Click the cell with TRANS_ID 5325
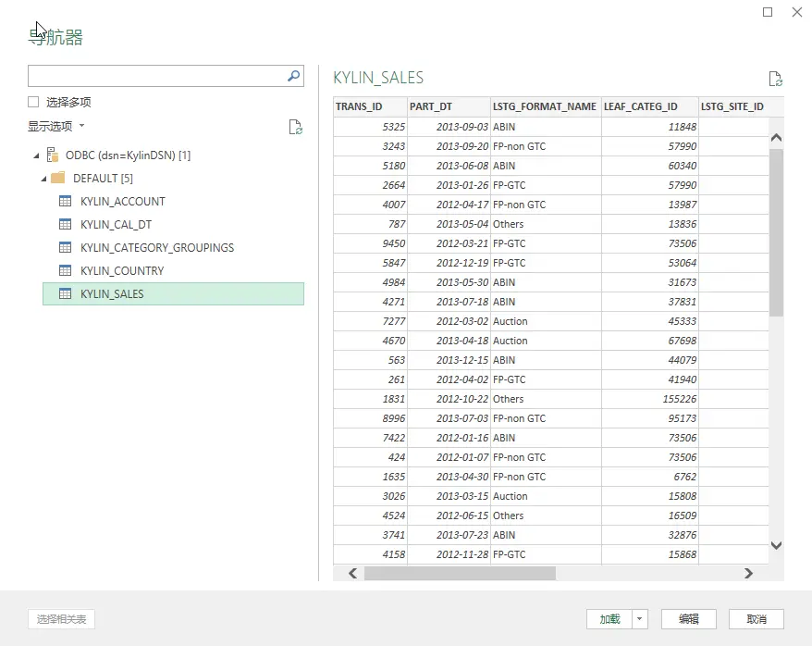Viewport: 812px width, 646px height. pyautogui.click(x=370, y=127)
